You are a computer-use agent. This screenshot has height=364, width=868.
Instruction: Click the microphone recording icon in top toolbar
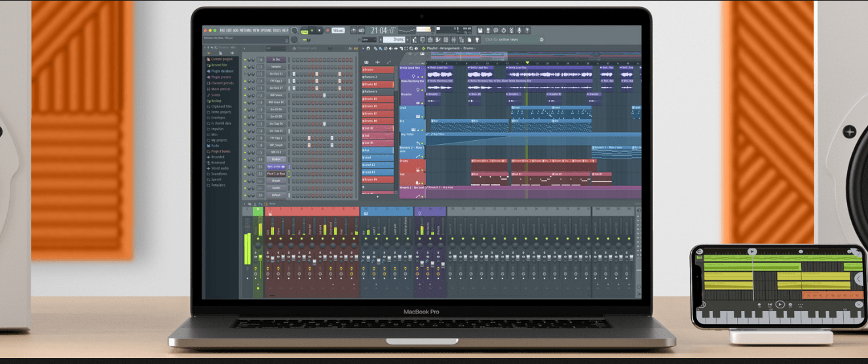tap(519, 30)
